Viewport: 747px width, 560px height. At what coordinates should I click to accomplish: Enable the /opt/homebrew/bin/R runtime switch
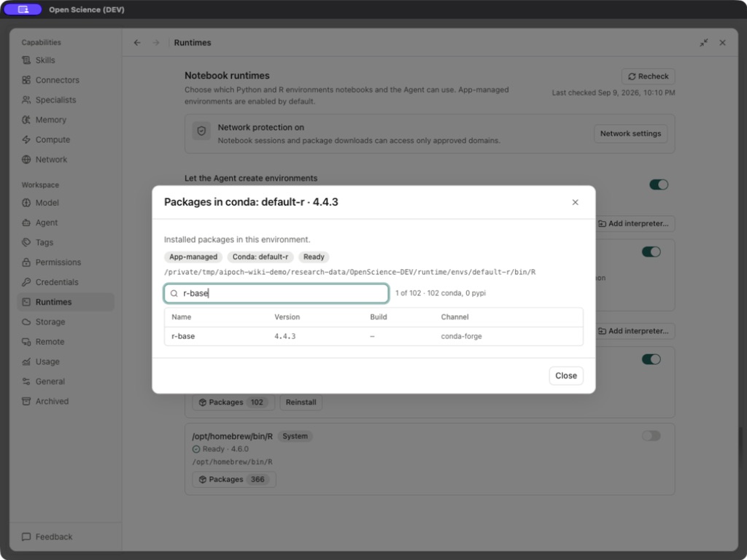651,436
